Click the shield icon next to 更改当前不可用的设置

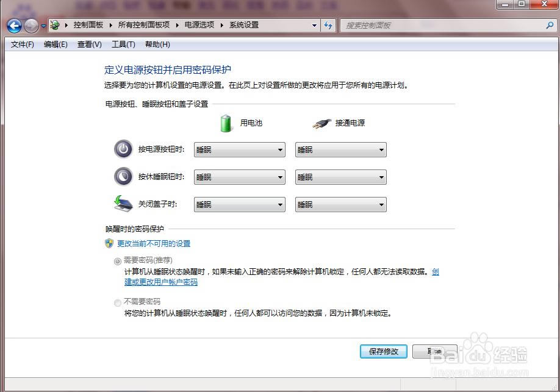[109, 243]
